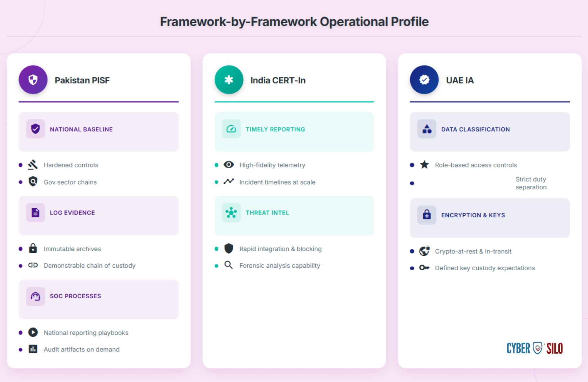Click the Threat Intel hub icon
This screenshot has width=588, height=382.
(x=231, y=212)
